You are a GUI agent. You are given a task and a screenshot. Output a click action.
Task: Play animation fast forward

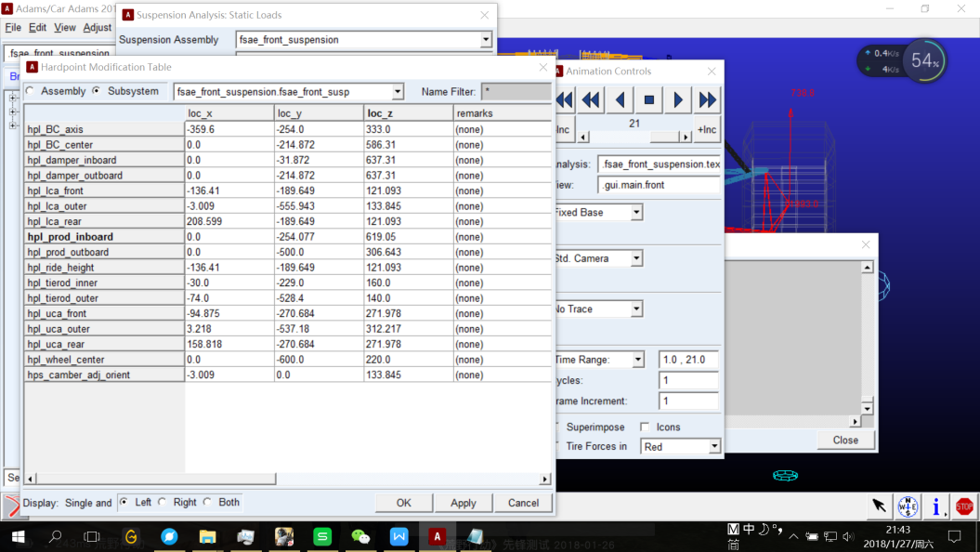coord(707,100)
